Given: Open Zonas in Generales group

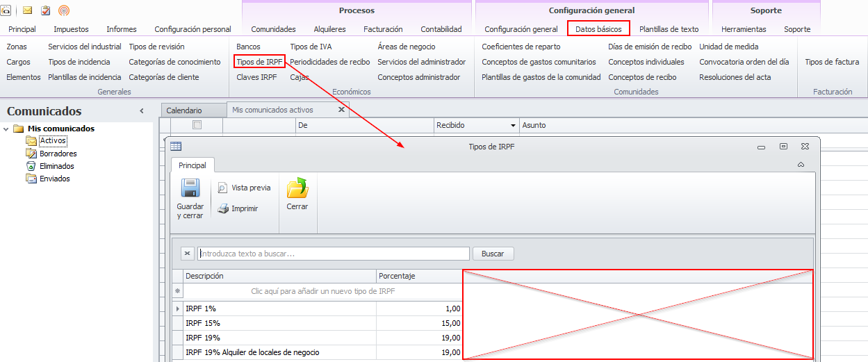Looking at the screenshot, I should [17, 47].
